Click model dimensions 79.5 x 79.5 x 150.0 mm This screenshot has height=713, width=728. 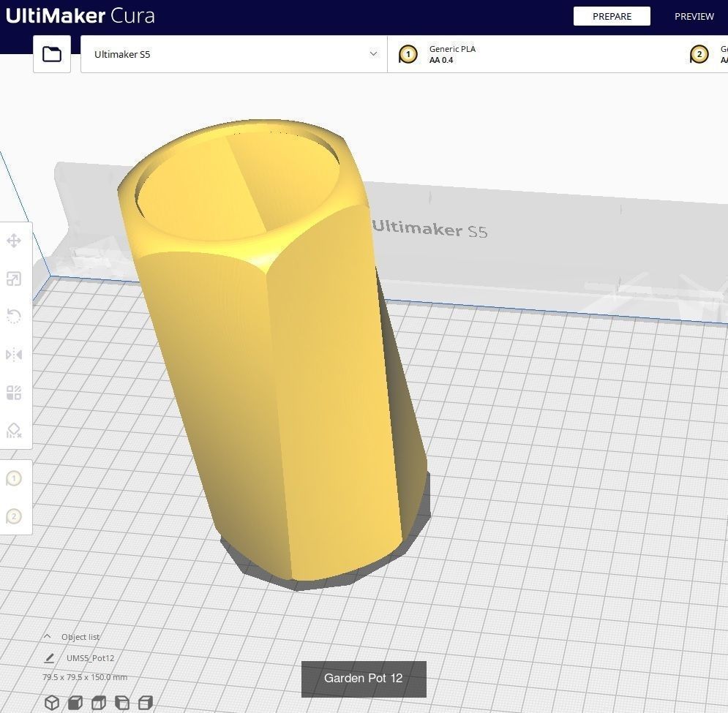coord(85,677)
